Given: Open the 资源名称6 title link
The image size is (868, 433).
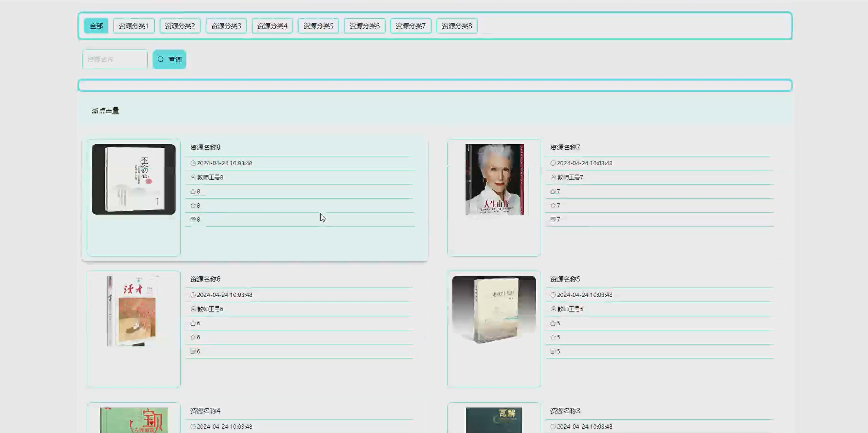Looking at the screenshot, I should [205, 279].
